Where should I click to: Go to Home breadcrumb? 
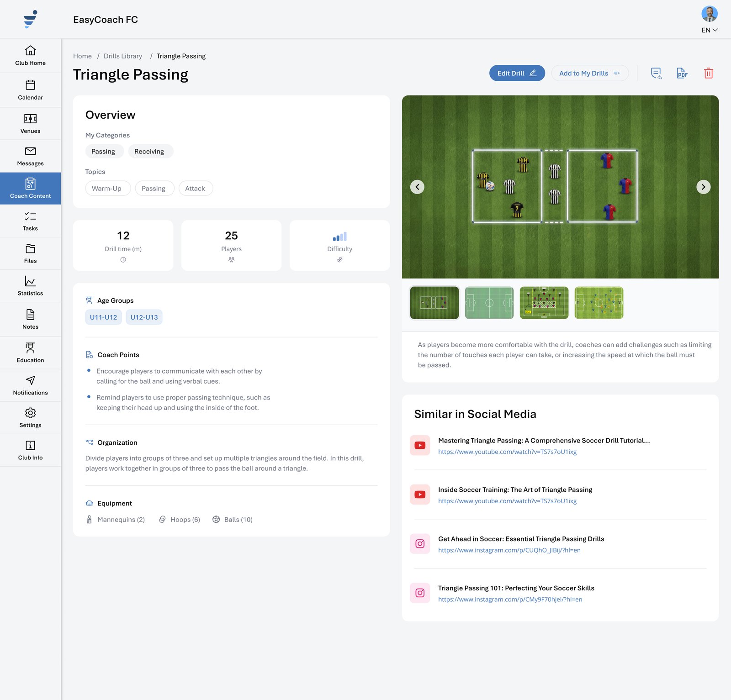(82, 56)
